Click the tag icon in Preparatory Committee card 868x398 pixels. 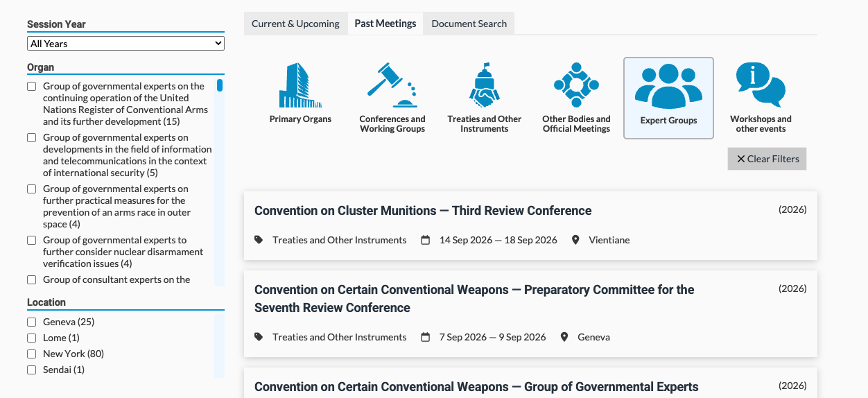259,337
